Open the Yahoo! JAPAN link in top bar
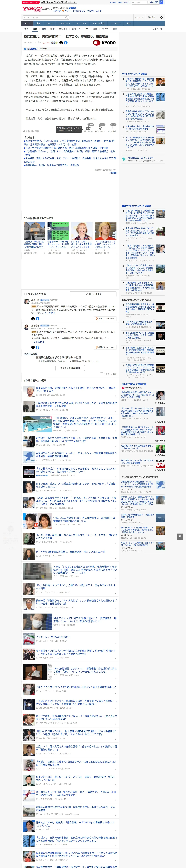Viewport: 186px width, 868px height. [x=116, y=2]
